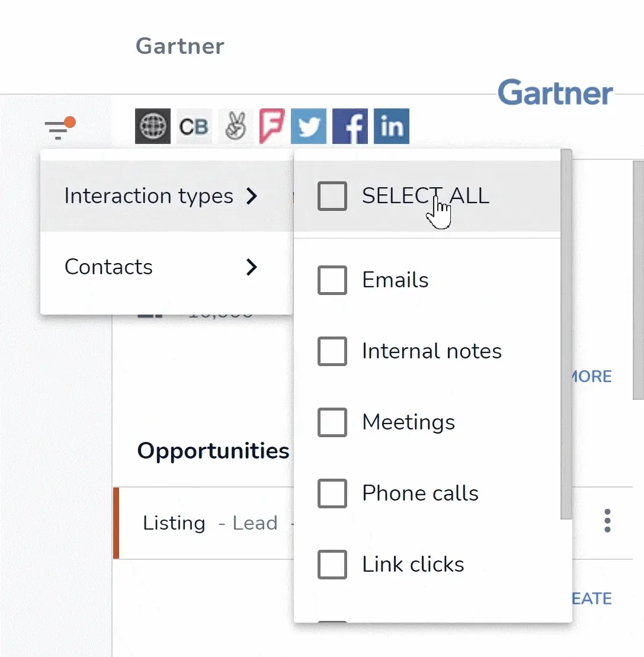Enable the Link clicks checkbox

332,565
